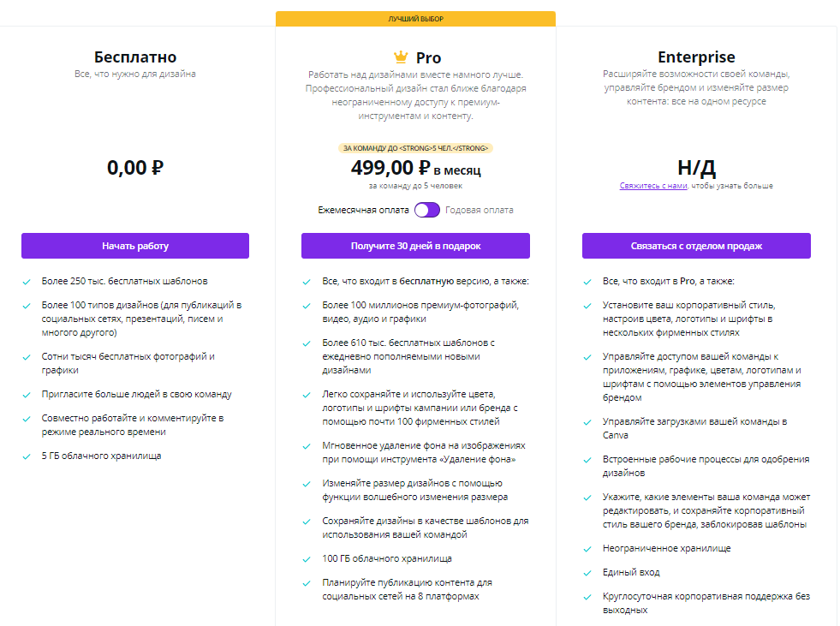Click checkmark beside '100 ГБ облачного хранилища'
This screenshot has width=840, height=626.
[x=307, y=559]
